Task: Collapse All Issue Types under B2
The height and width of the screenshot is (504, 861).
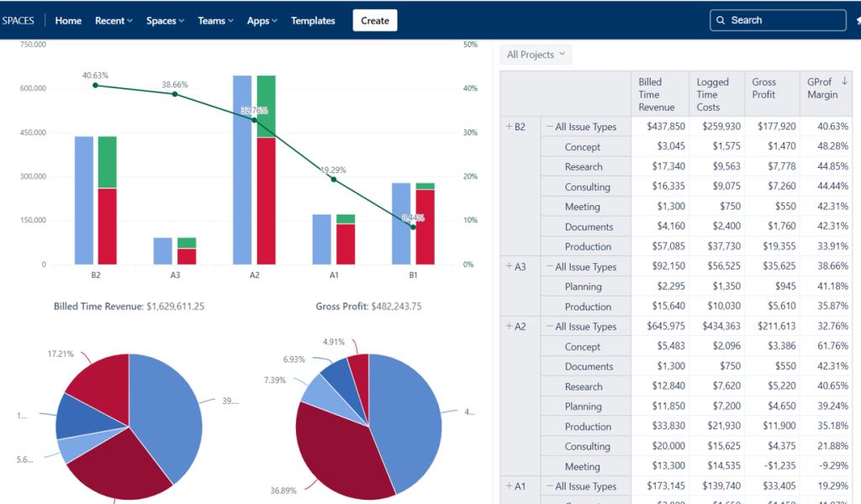Action: [550, 126]
